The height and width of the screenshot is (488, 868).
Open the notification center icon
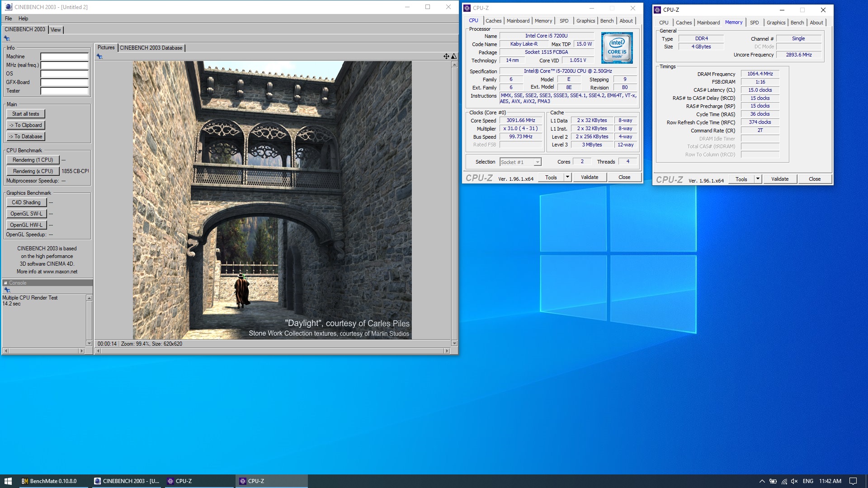[x=853, y=481]
